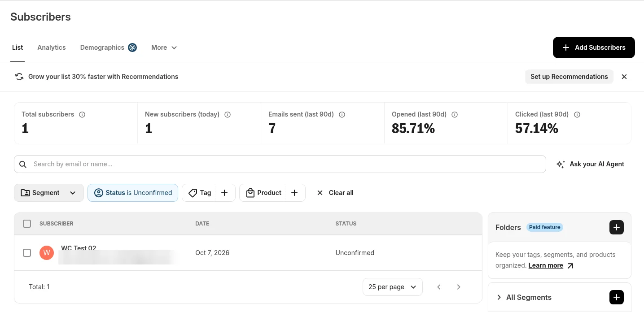Screen dimensions: 644x312
Task: Click the Subscribers page title
Action: (40, 17)
